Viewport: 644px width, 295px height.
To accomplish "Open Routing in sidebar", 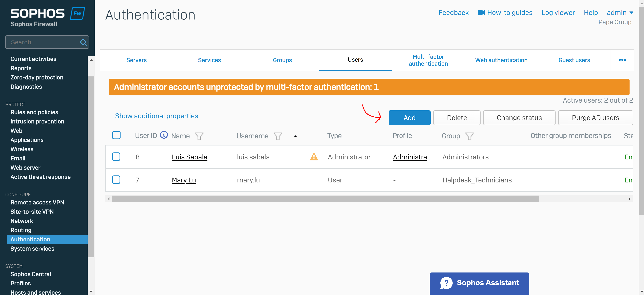I will (21, 230).
